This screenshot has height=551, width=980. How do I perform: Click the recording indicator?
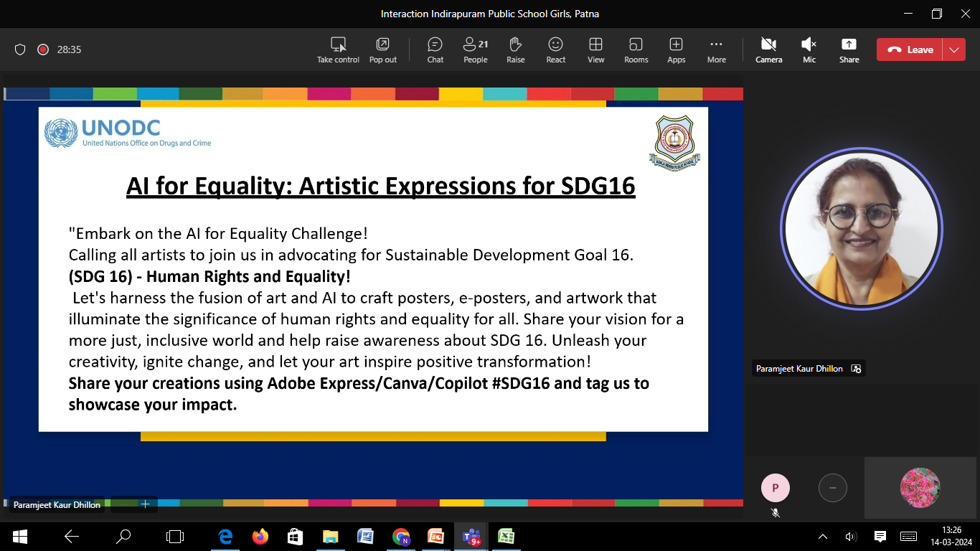point(43,50)
